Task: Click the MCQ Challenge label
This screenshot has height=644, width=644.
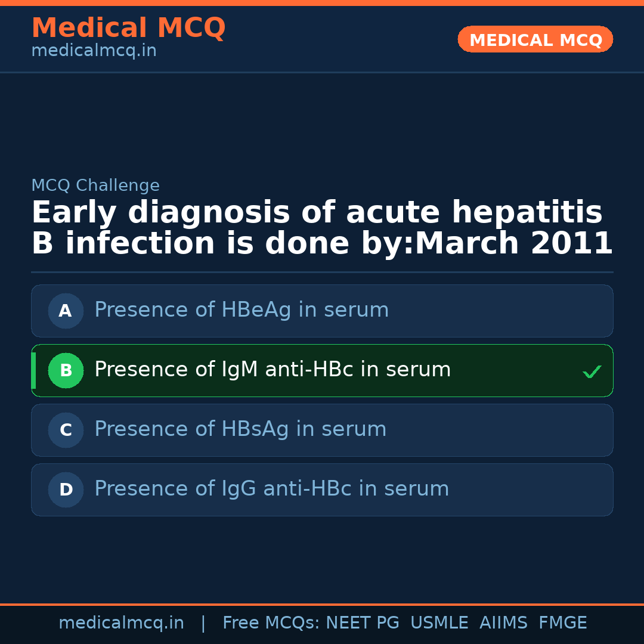Action: coord(95,186)
